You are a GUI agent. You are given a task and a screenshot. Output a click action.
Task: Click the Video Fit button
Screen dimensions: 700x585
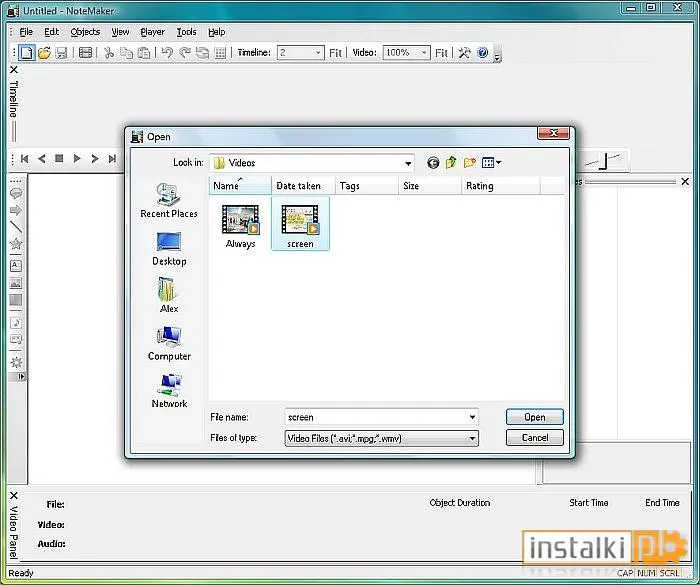pos(441,53)
